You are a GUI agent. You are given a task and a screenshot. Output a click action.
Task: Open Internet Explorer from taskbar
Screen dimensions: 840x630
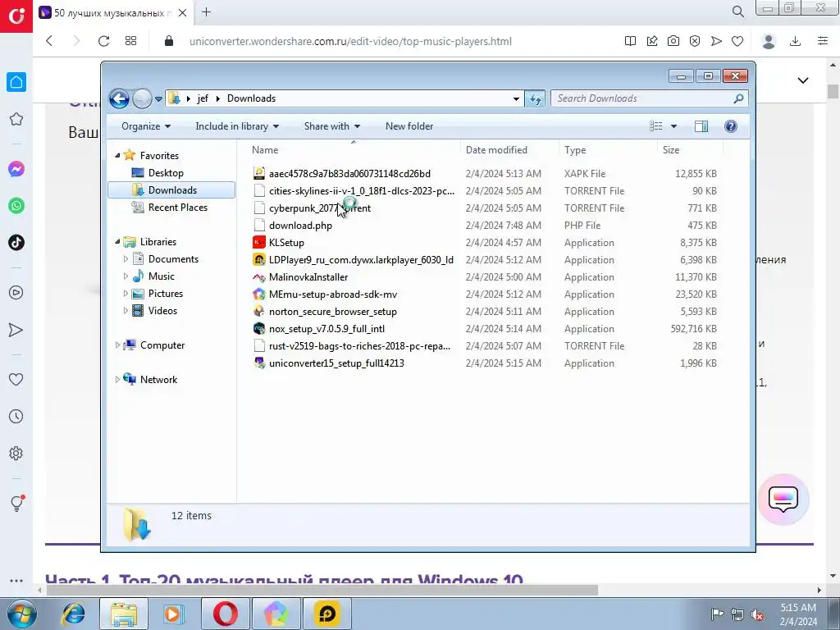tap(73, 614)
